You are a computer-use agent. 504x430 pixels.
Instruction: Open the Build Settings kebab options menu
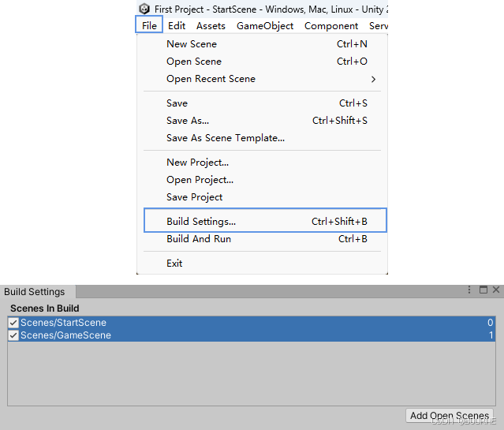pos(469,290)
